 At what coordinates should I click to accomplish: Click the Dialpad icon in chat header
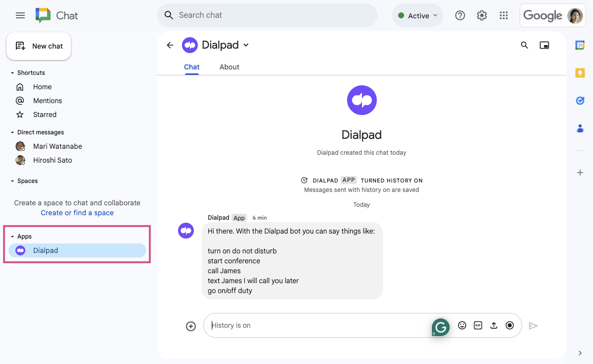click(x=190, y=46)
